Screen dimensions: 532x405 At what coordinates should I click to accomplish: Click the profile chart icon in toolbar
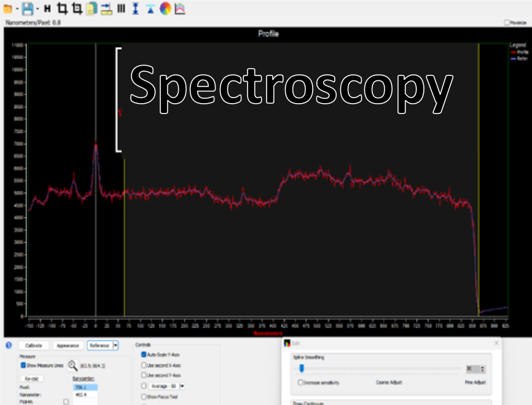point(180,9)
